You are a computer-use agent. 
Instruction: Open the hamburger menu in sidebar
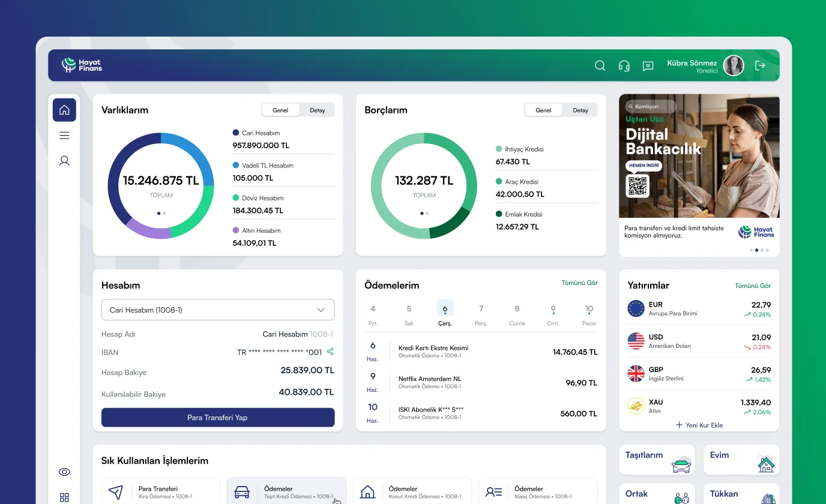[64, 136]
